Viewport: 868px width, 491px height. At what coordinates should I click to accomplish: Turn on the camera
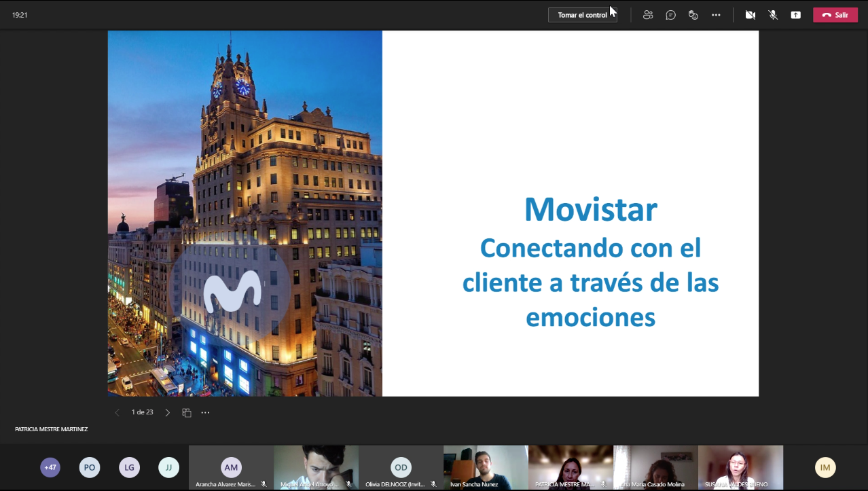tap(750, 15)
